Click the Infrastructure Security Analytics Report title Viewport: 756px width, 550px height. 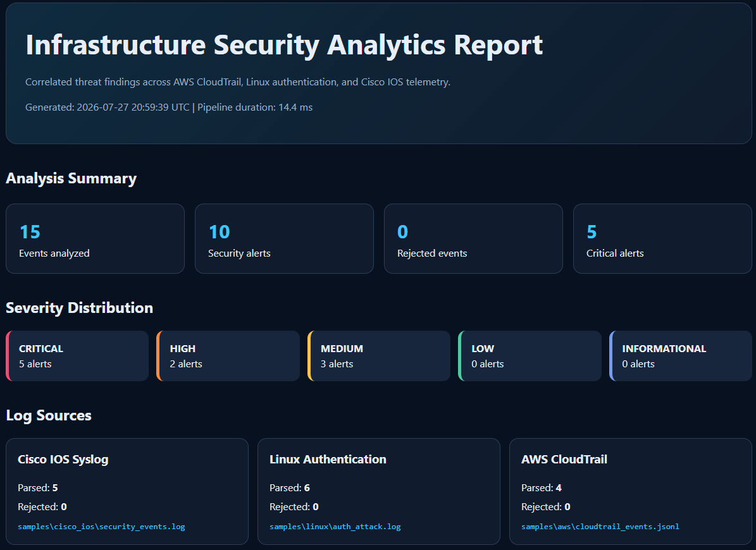[x=284, y=46]
